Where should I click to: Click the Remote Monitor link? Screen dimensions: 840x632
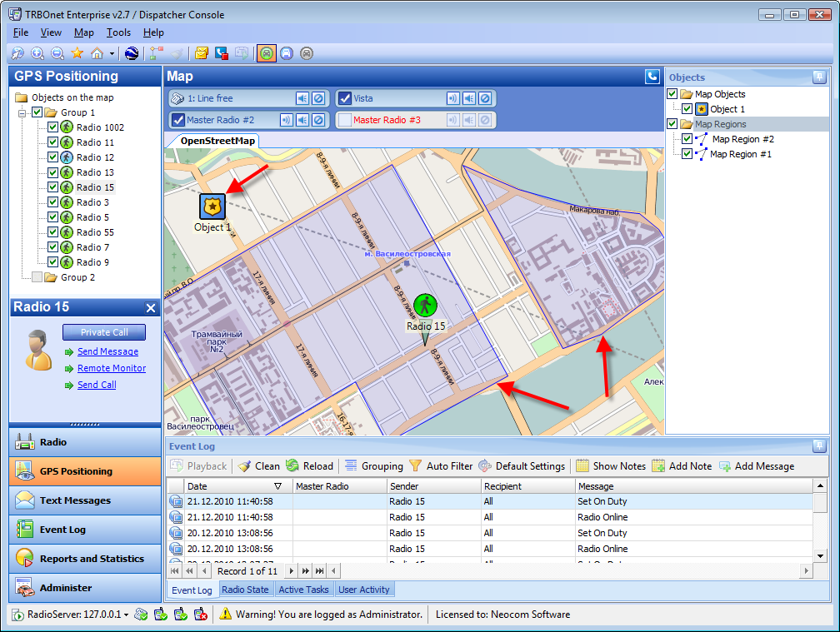coord(112,368)
